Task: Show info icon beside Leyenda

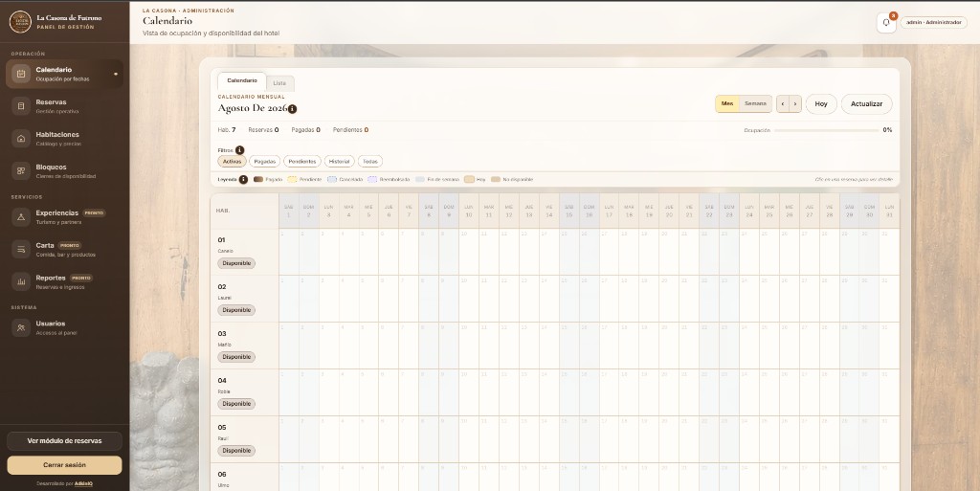Action: click(x=243, y=179)
